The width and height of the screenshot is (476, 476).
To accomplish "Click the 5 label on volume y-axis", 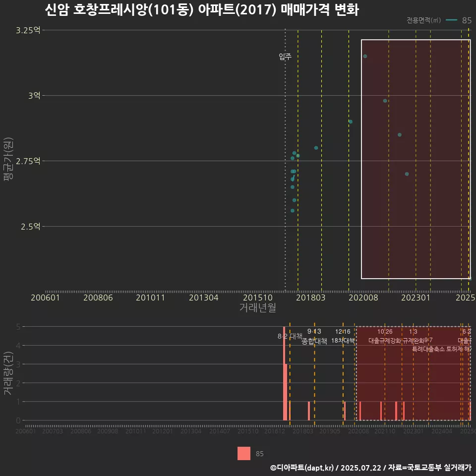I will (18, 327).
